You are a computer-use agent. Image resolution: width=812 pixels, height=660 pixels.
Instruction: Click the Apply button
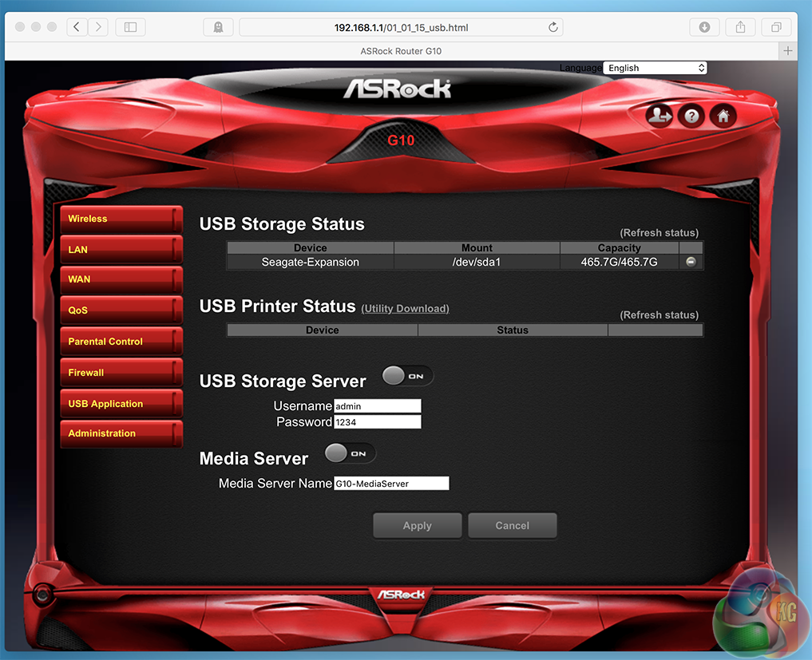pyautogui.click(x=418, y=525)
